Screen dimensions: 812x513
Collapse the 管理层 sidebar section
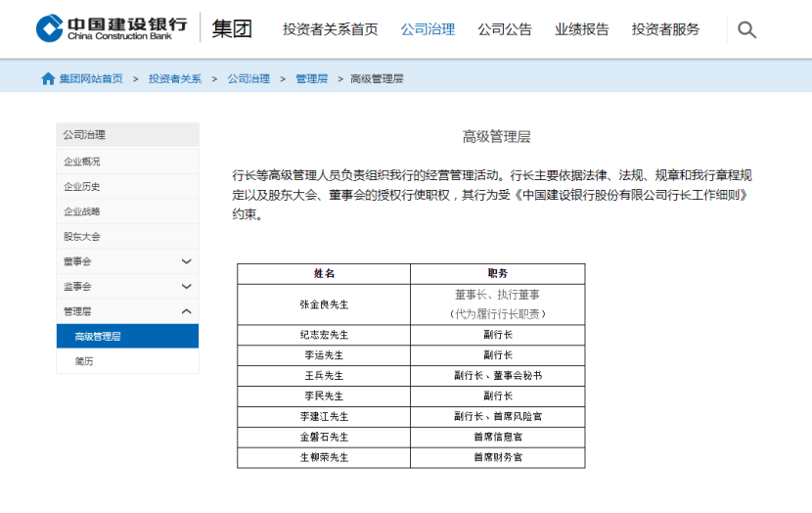pos(186,311)
